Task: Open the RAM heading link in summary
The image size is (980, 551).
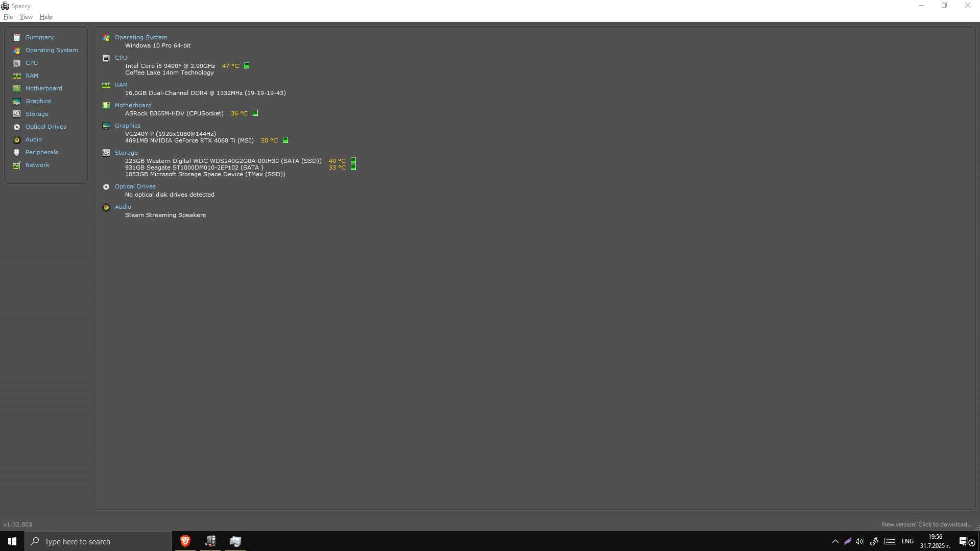Action: 121,85
